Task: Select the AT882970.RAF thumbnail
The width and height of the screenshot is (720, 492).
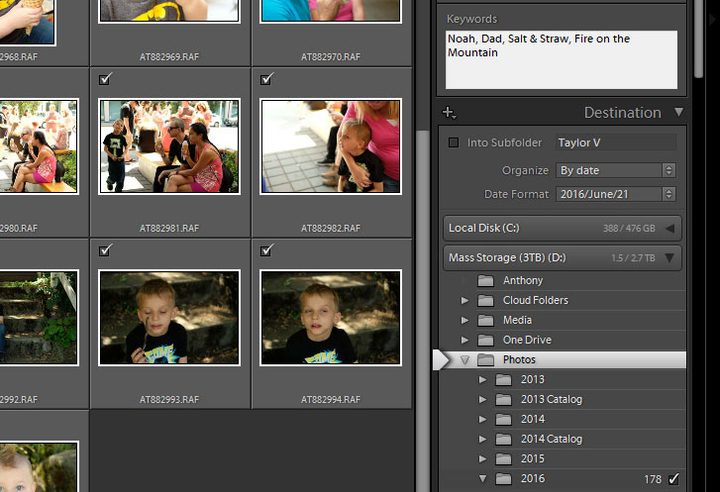Action: pos(331,11)
